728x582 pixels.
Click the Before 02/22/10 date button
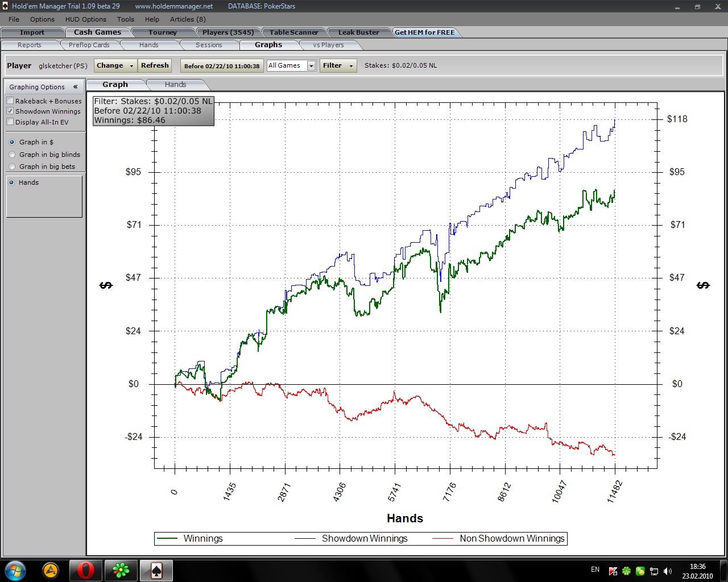click(222, 66)
